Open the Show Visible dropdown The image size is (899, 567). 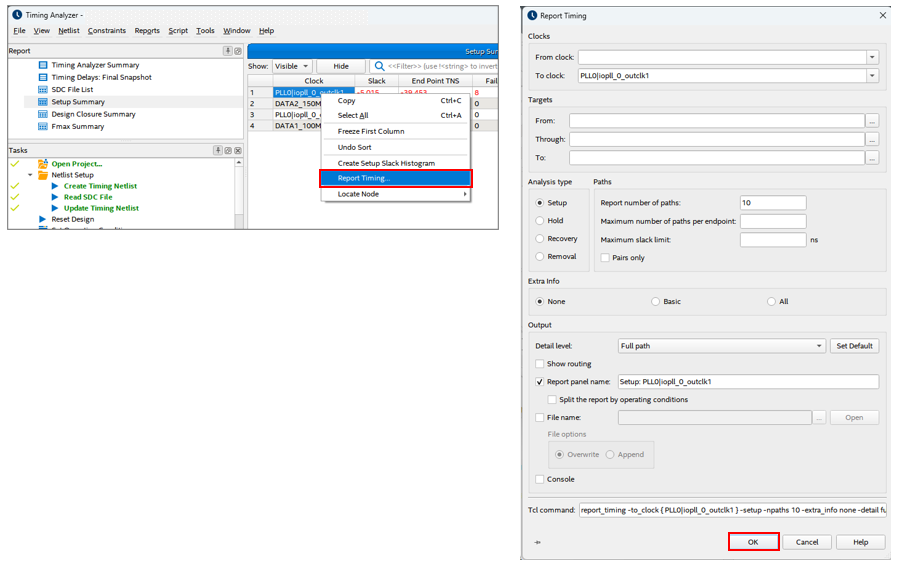click(293, 66)
